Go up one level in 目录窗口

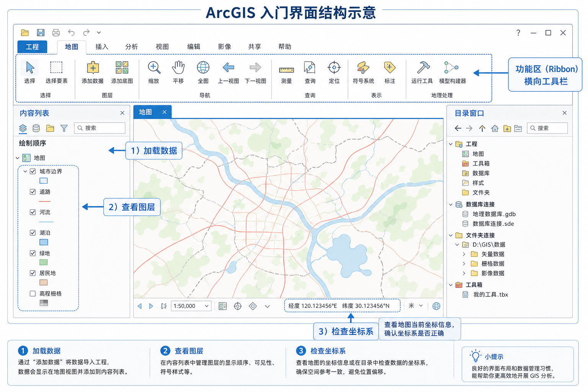click(482, 128)
